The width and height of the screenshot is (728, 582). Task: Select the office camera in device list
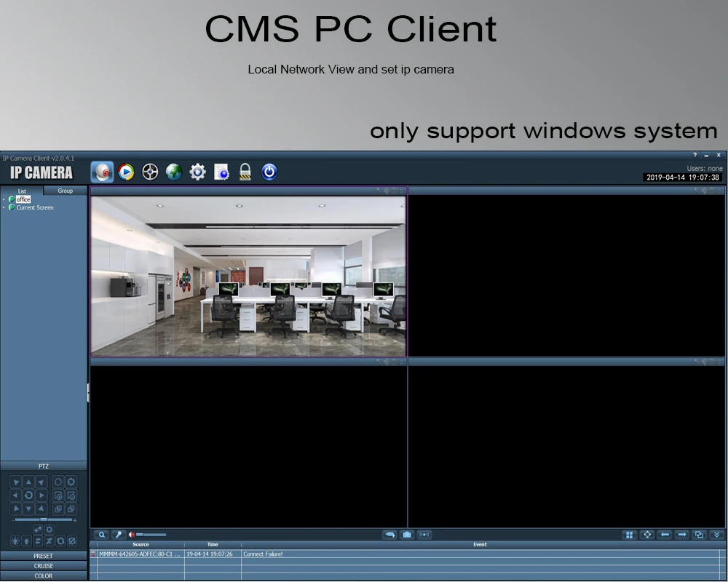click(23, 199)
